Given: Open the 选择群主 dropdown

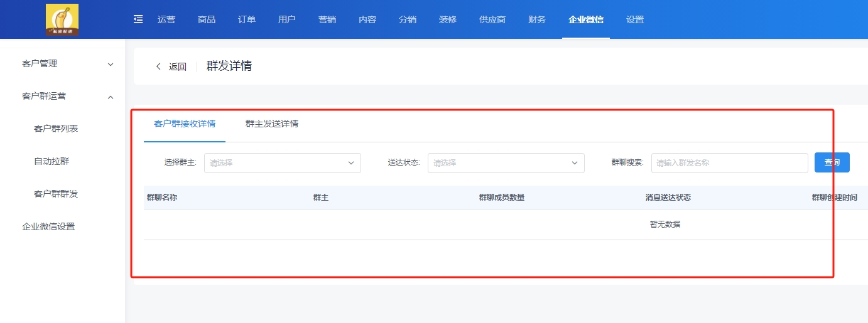Looking at the screenshot, I should pos(282,163).
